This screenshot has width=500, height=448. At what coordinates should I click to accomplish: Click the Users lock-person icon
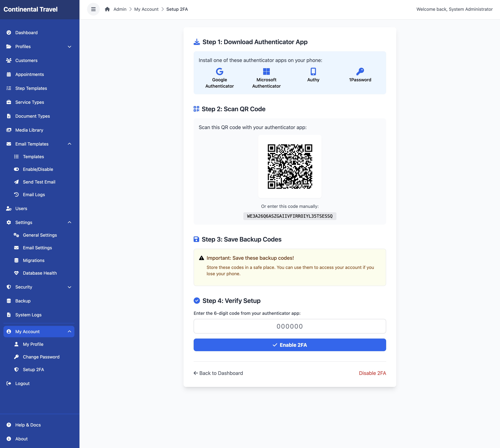click(9, 208)
